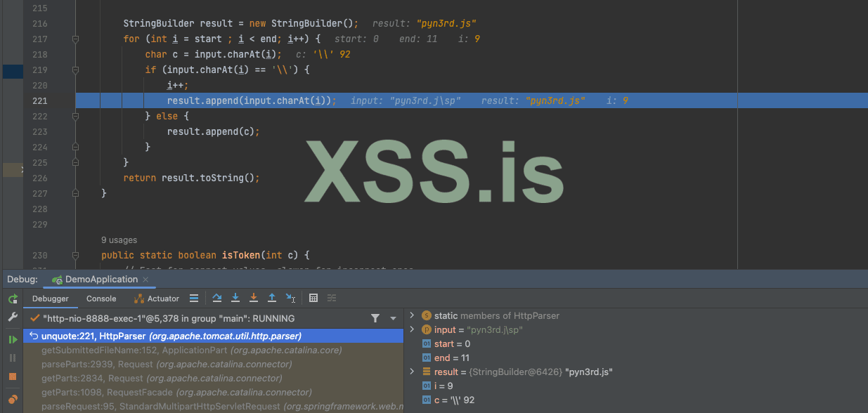Click the 'result.append(c);' line
The width and height of the screenshot is (868, 413).
click(214, 132)
